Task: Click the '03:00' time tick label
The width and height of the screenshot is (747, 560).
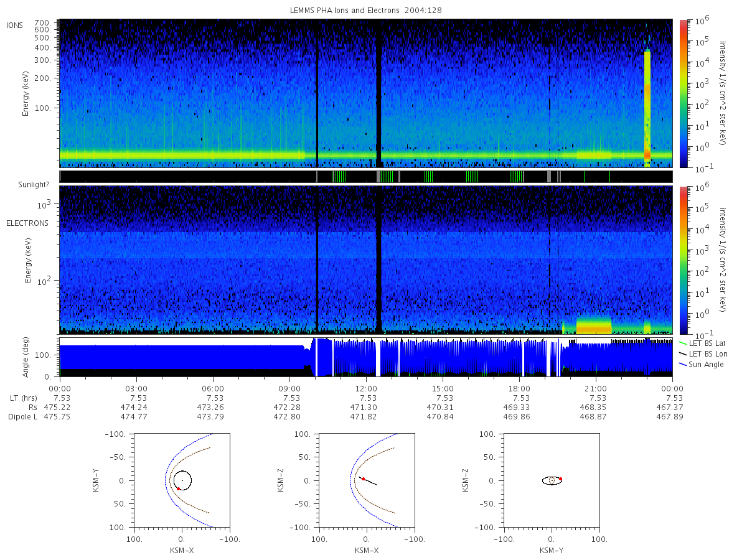Action: click(136, 389)
